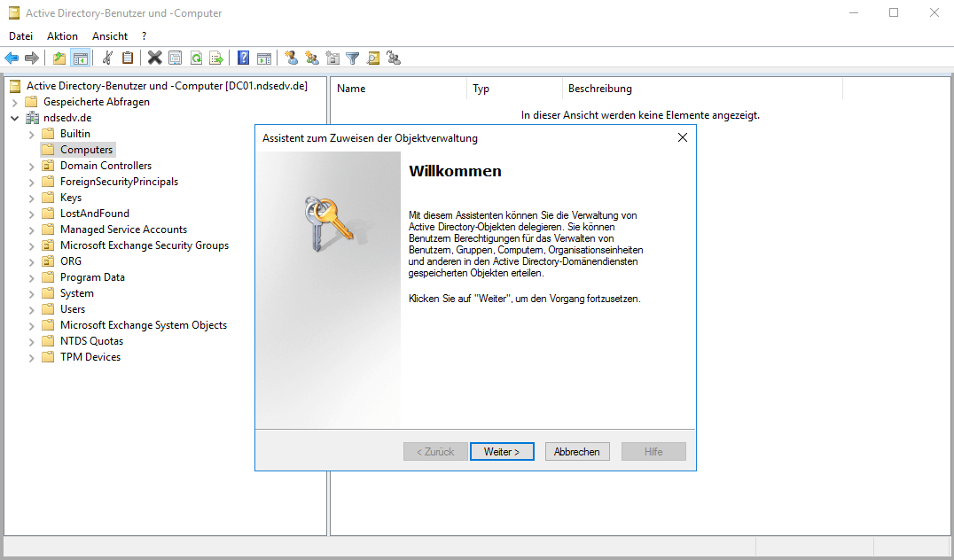This screenshot has height=560, width=954.
Task: Click the Filter funnel toolbar icon
Action: coord(353,58)
